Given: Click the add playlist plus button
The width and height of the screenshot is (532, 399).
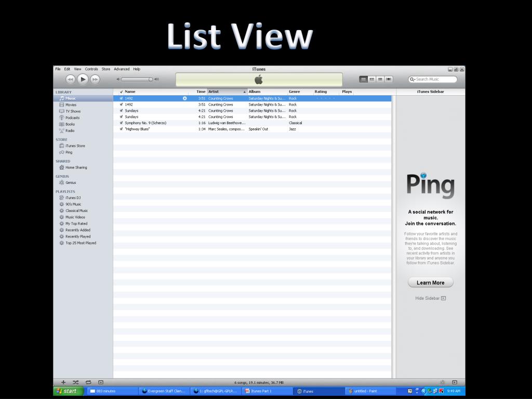Looking at the screenshot, I should pos(63,382).
